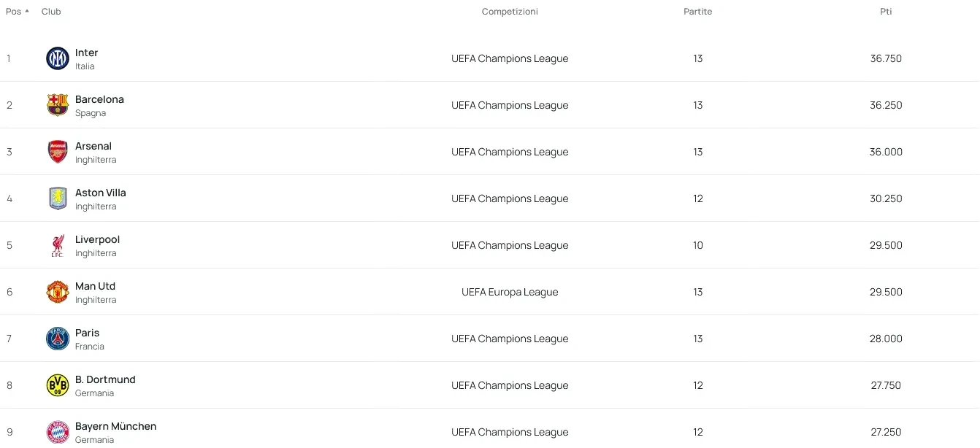Open the Bayern München name link
980x448 pixels.
pyautogui.click(x=115, y=426)
